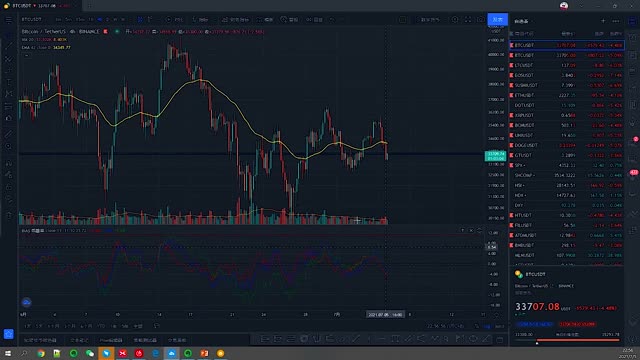This screenshot has width=640, height=360.
Task: Open the watchlist three-dots menu
Action: [x=616, y=21]
